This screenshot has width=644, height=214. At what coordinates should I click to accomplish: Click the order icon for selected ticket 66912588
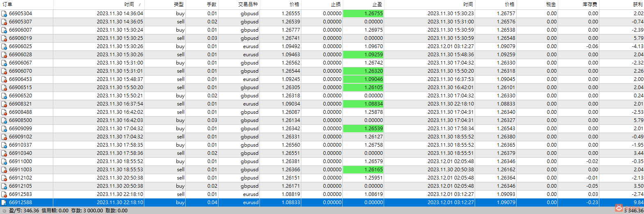point(4,202)
